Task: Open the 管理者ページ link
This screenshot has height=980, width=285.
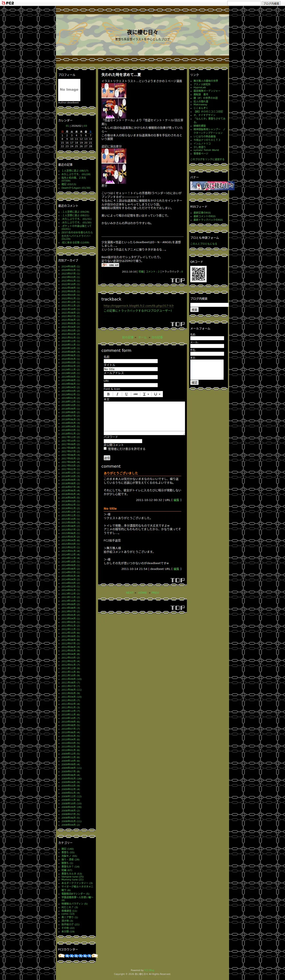Action: coord(201,154)
